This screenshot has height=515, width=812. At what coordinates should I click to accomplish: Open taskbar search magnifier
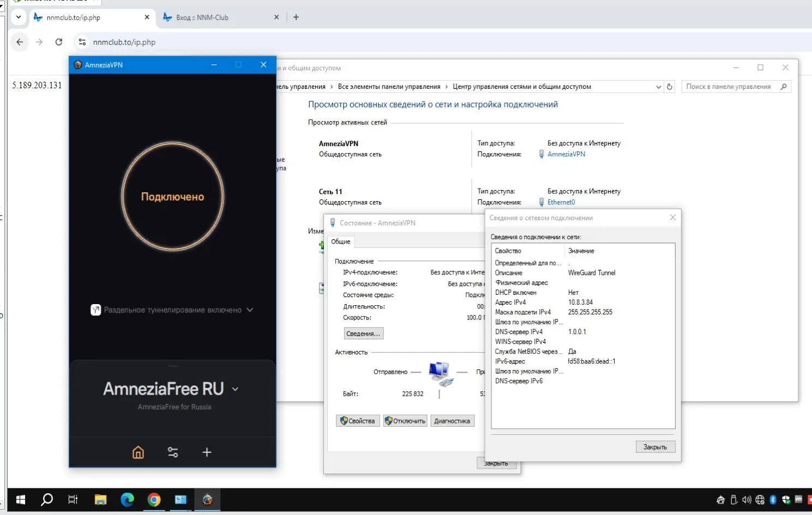pyautogui.click(x=47, y=499)
